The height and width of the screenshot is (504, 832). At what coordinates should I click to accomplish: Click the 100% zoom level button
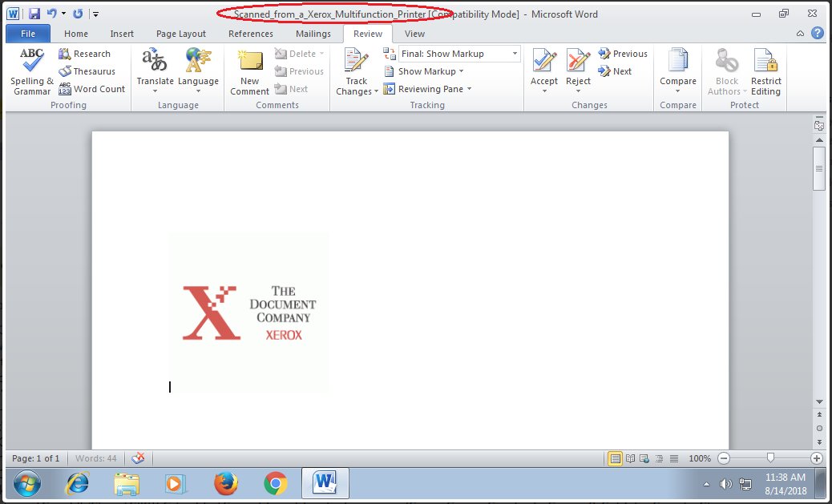(x=700, y=458)
